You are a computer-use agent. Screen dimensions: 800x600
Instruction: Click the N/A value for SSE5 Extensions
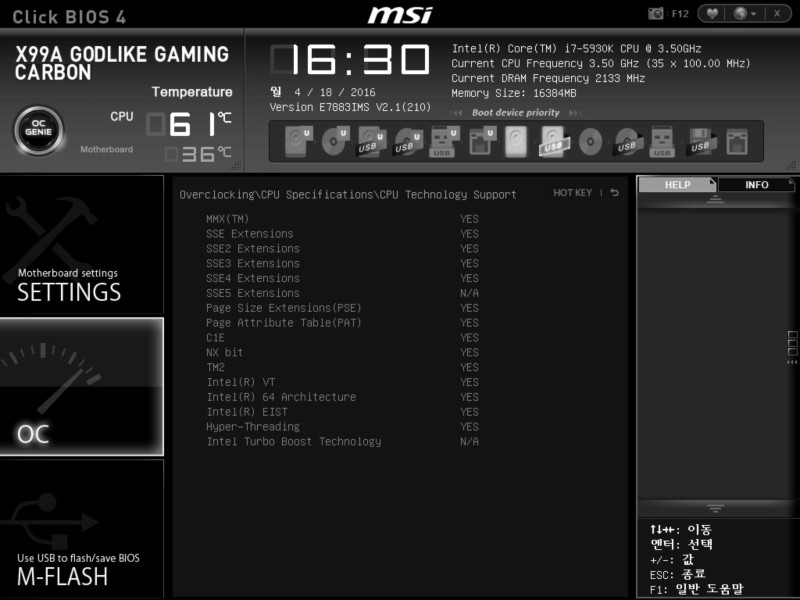click(x=469, y=293)
